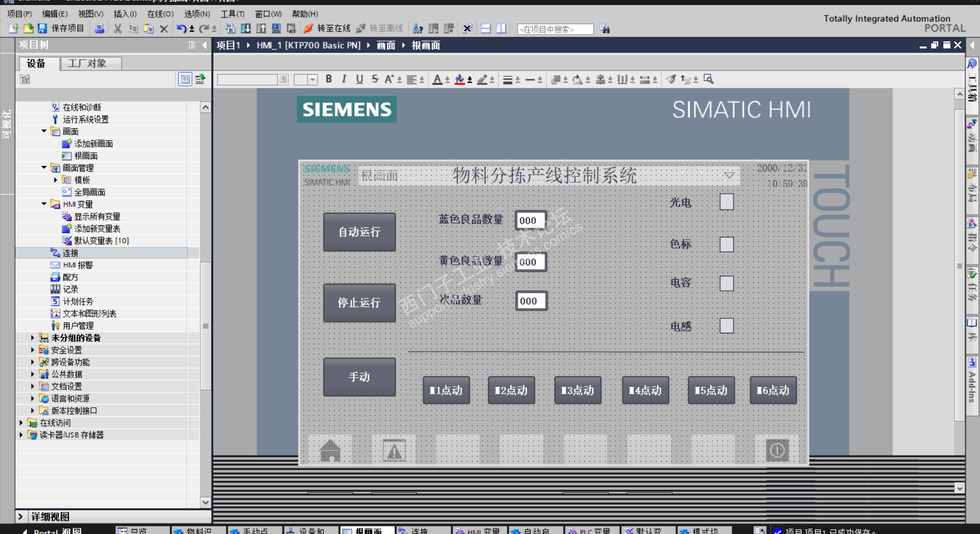Expand the 安全设置 node

33,350
